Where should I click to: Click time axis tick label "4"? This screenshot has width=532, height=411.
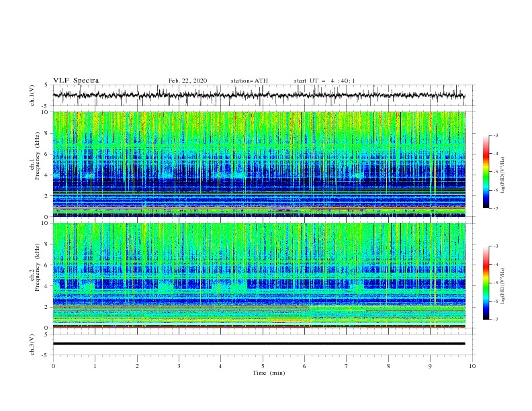tap(220, 366)
